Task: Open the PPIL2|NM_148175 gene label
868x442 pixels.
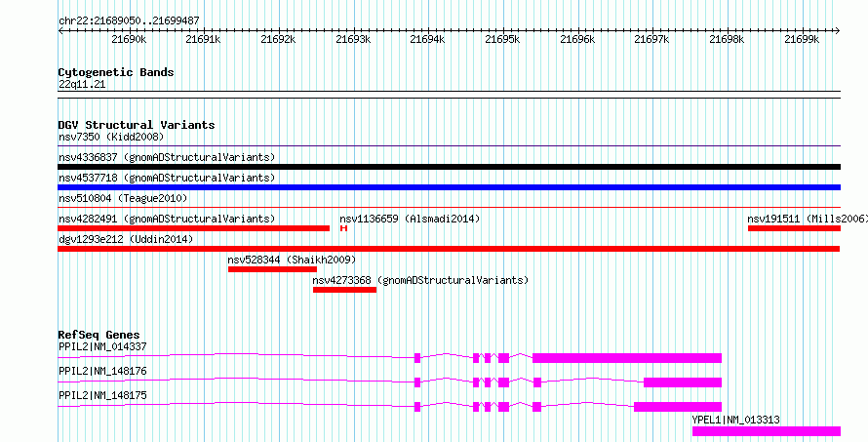Action: [102, 395]
